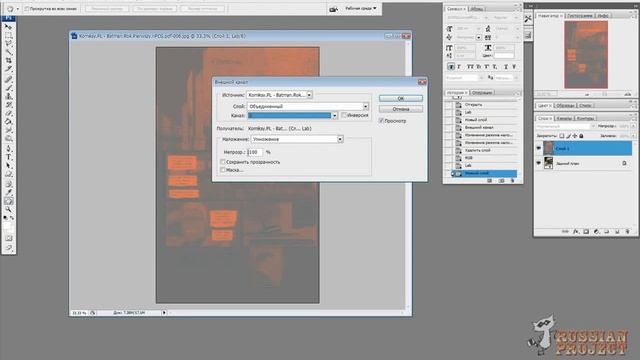Link layers icon in Layers panel

(565, 231)
